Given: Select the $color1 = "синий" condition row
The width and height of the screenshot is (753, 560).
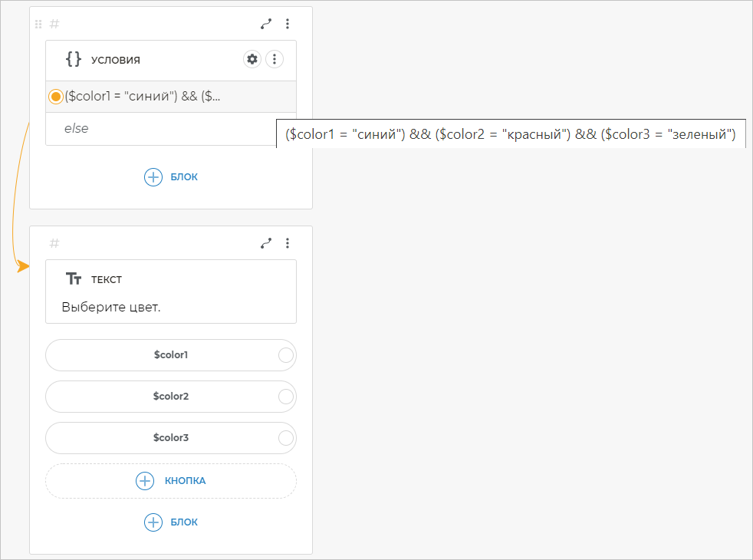Looking at the screenshot, I should 153,97.
